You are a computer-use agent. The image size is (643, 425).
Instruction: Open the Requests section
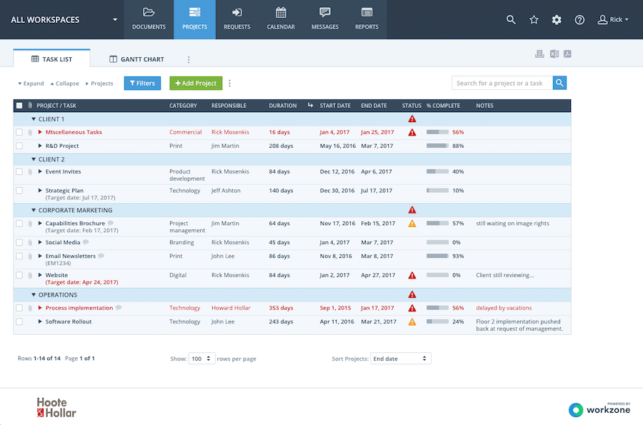pyautogui.click(x=237, y=19)
